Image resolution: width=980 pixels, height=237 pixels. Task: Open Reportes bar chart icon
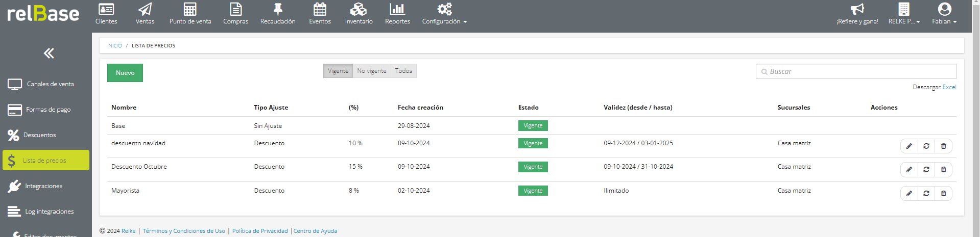coord(397,9)
